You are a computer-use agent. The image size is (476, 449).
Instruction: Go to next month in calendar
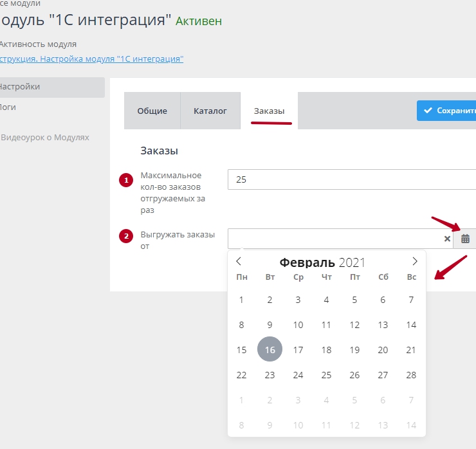click(x=414, y=261)
